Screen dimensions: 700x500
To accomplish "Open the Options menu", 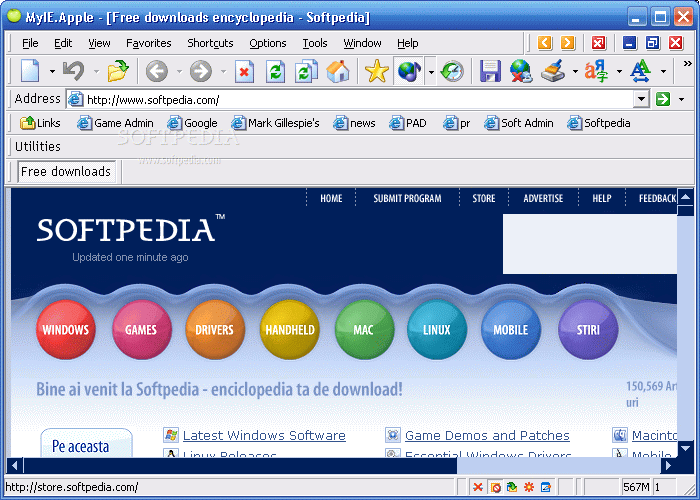I will coord(268,43).
